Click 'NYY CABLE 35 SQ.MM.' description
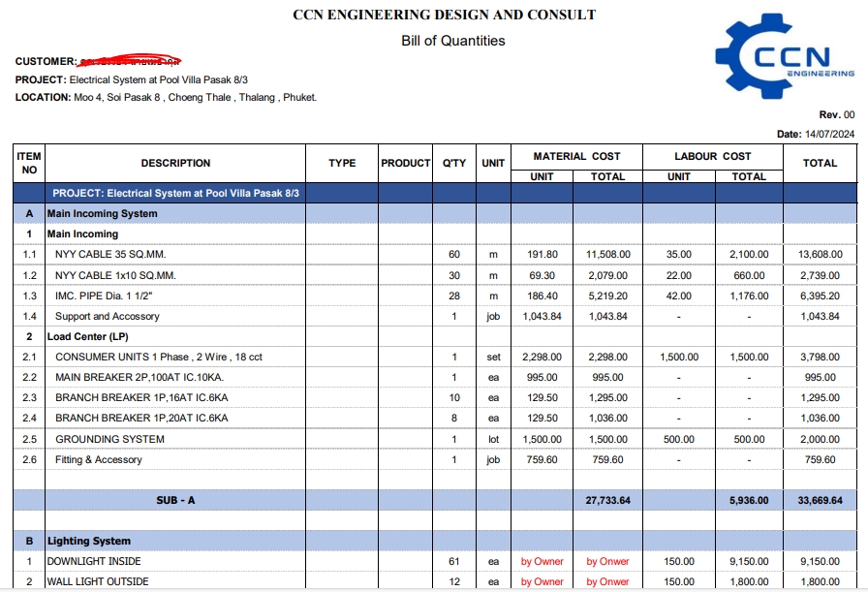The height and width of the screenshot is (592, 868). [110, 255]
